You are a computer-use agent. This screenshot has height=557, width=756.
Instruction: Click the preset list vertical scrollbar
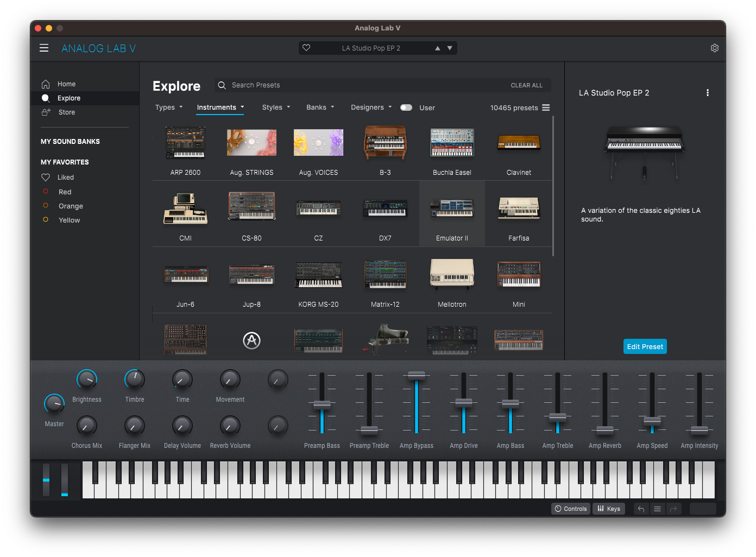click(x=553, y=186)
